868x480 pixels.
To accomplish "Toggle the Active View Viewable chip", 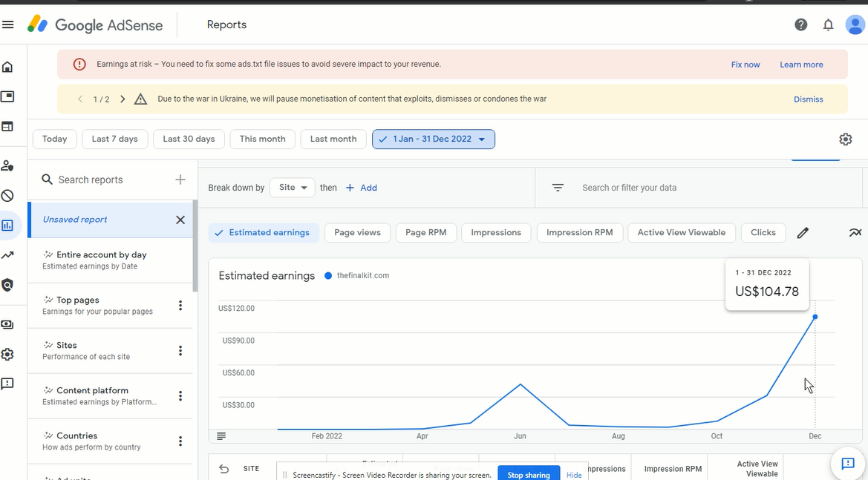I will tap(682, 233).
